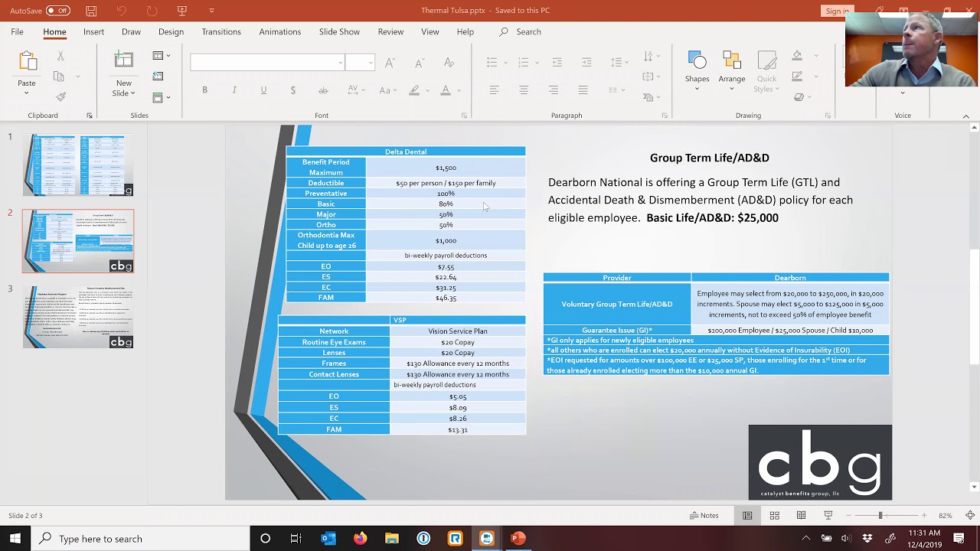Image resolution: width=980 pixels, height=551 pixels.
Task: Click the Decrease Font Size icon
Action: (x=419, y=63)
